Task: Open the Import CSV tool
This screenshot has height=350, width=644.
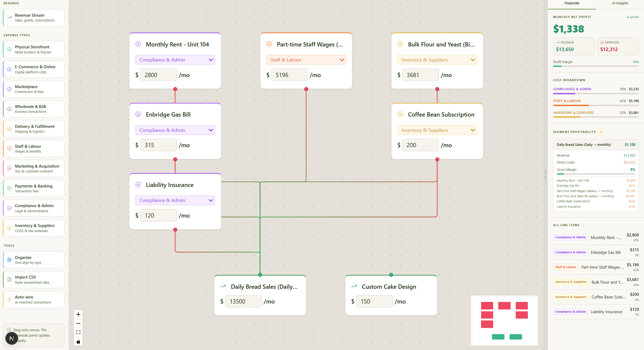Action: tap(34, 280)
